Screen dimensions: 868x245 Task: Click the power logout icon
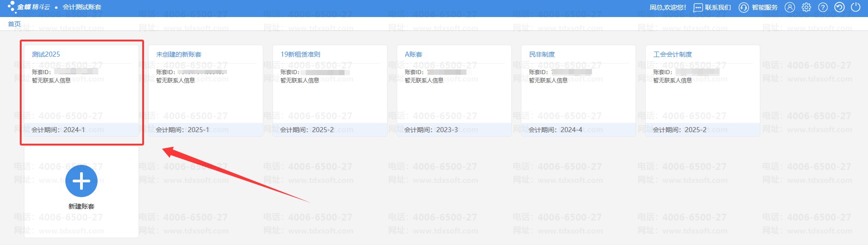tap(856, 7)
